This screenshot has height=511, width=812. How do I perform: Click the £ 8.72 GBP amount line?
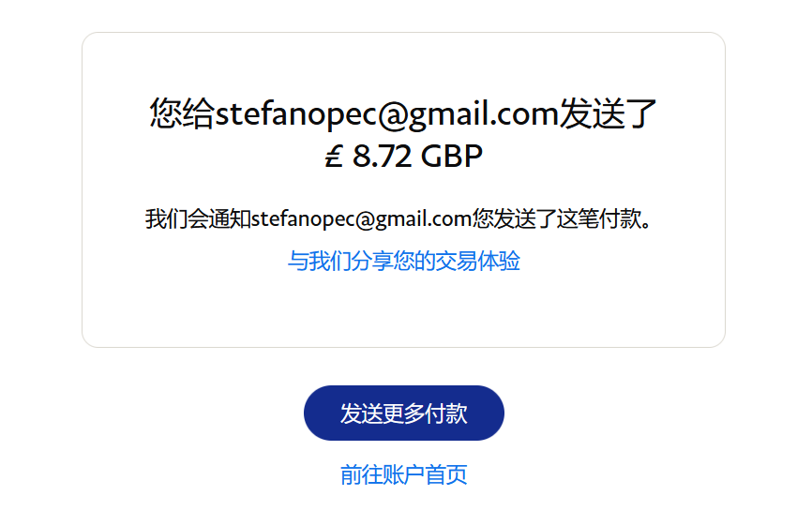pyautogui.click(x=403, y=156)
